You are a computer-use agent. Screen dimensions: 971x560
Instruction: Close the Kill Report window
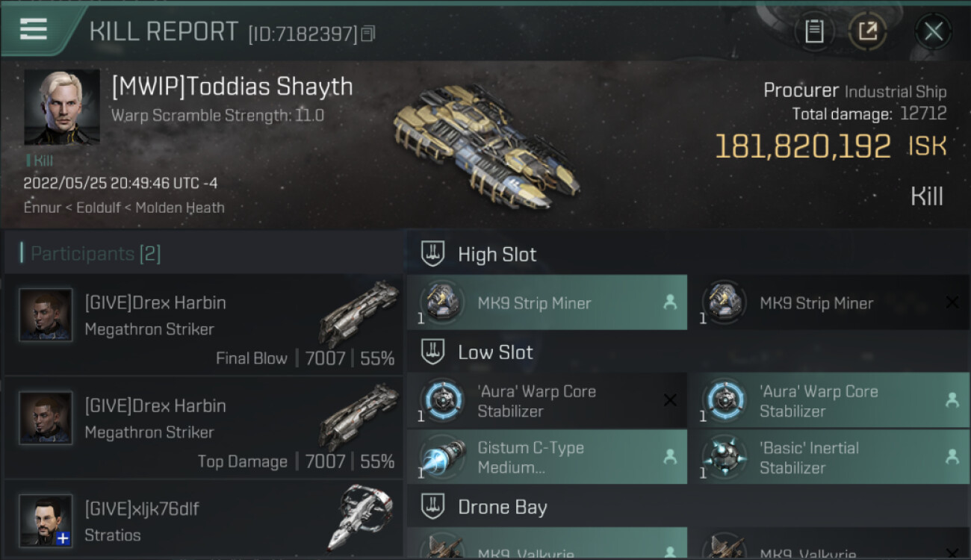coord(933,31)
